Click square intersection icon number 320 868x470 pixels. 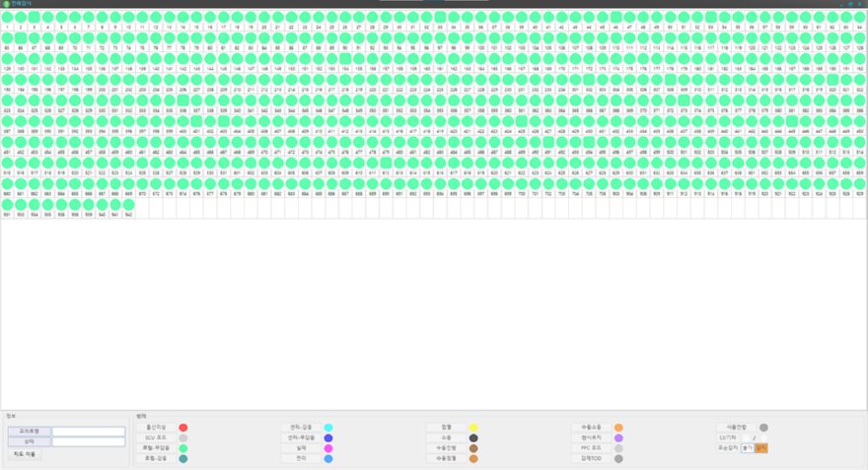[x=832, y=80]
